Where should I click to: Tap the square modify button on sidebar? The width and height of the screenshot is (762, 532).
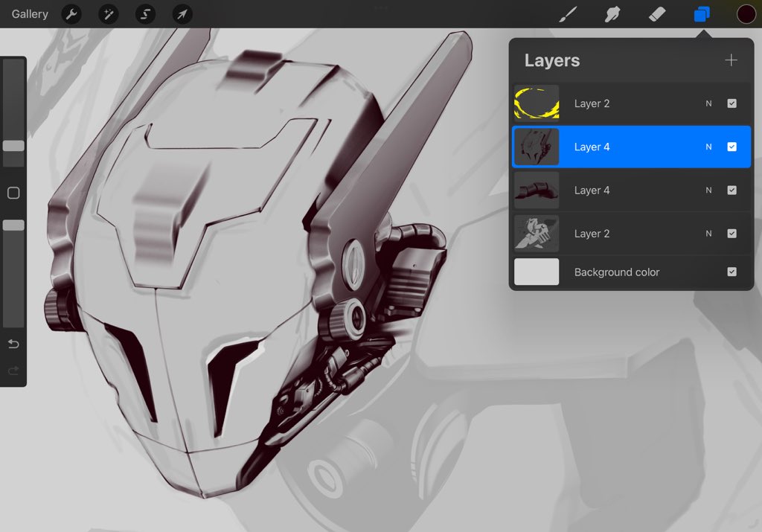pos(13,193)
